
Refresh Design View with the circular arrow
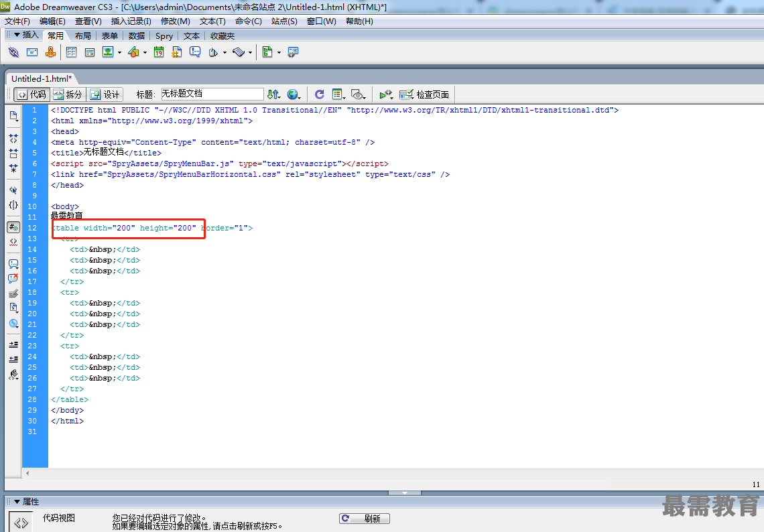[320, 94]
